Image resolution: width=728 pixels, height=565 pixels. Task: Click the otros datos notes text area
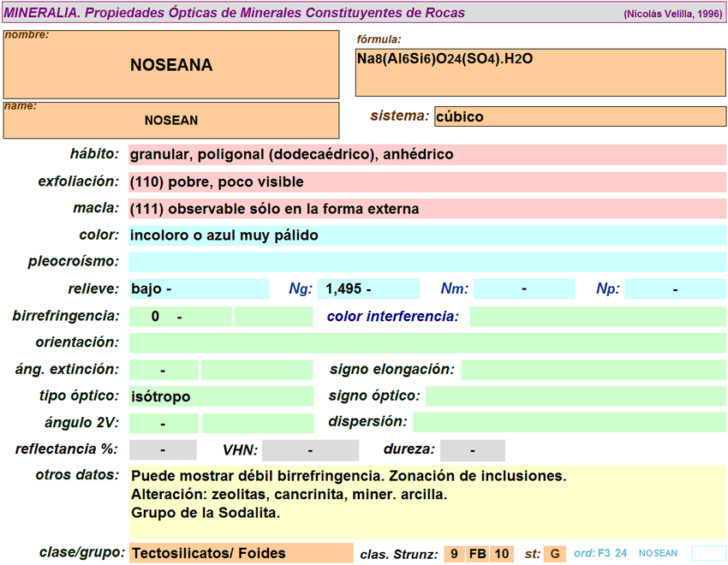tap(427, 502)
